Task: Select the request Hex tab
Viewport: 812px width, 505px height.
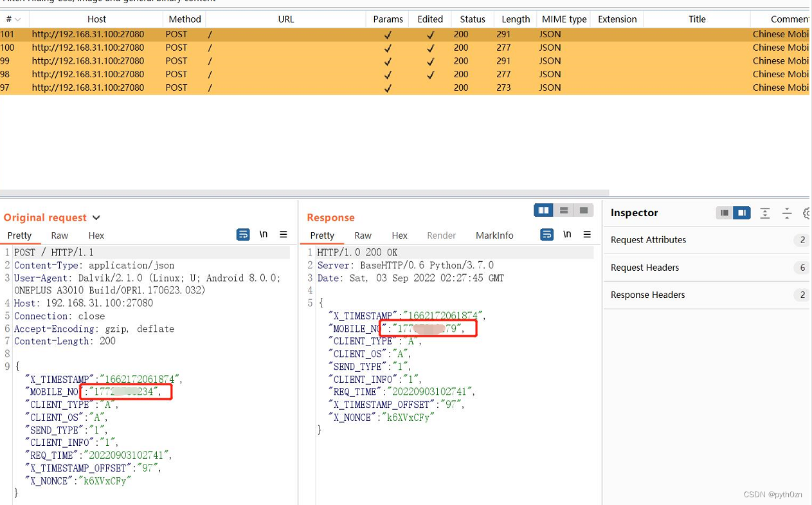Action: (x=96, y=235)
